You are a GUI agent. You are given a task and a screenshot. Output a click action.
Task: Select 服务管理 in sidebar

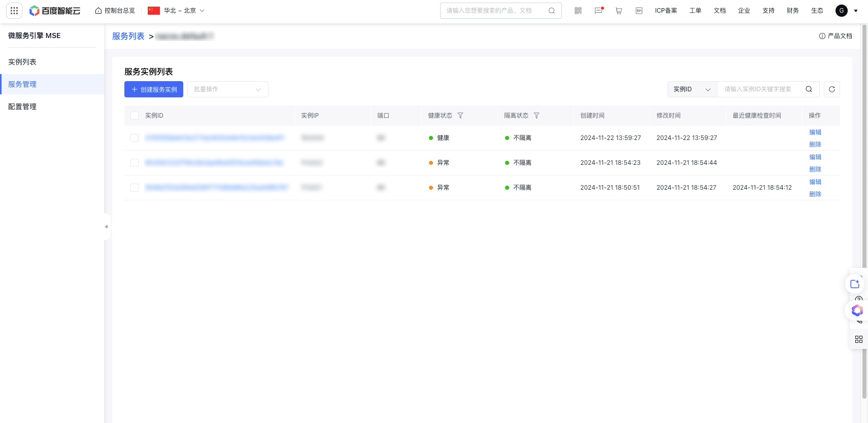point(52,84)
